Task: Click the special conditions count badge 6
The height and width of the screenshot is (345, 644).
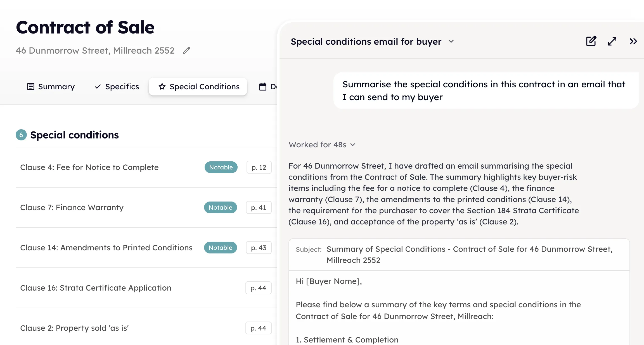Action: (21, 135)
